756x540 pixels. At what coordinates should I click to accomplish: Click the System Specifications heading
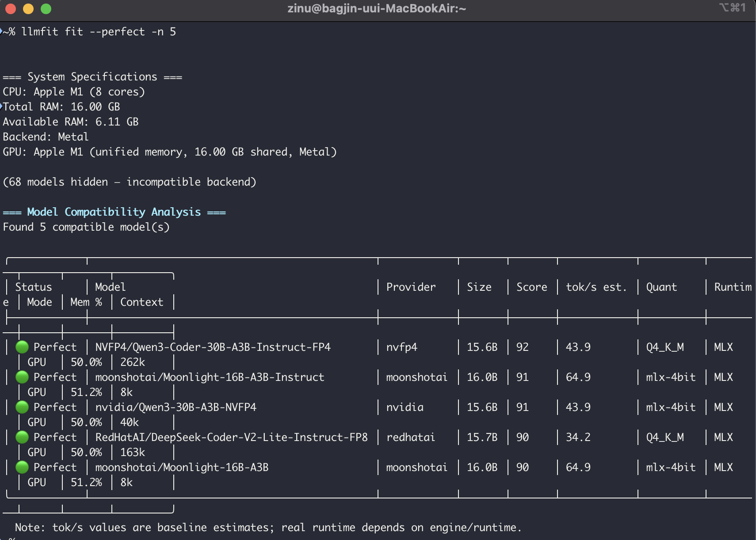pyautogui.click(x=92, y=77)
